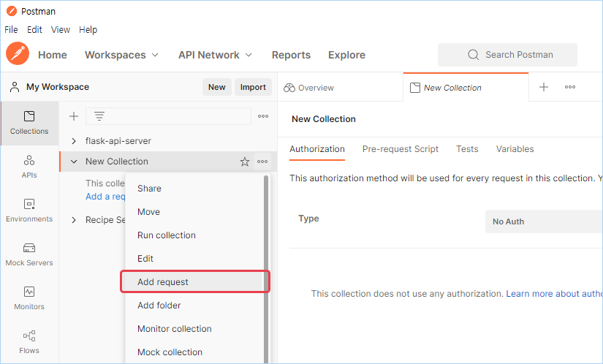The image size is (603, 364).
Task: Switch to the Pre-request Script tab
Action: point(401,149)
